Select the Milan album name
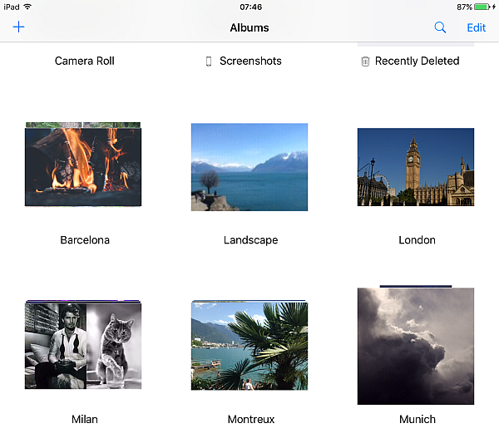The width and height of the screenshot is (499, 448). [x=85, y=420]
